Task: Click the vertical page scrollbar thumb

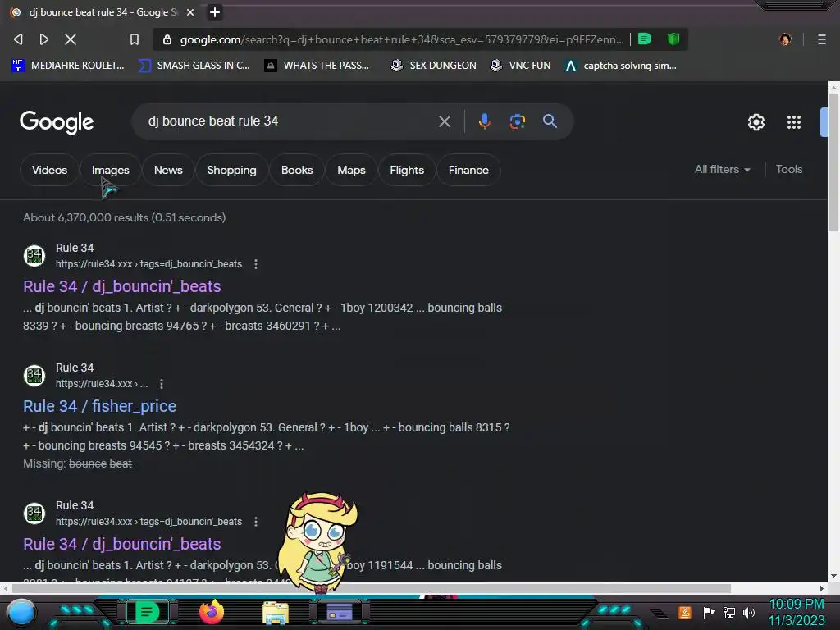Action: click(833, 162)
